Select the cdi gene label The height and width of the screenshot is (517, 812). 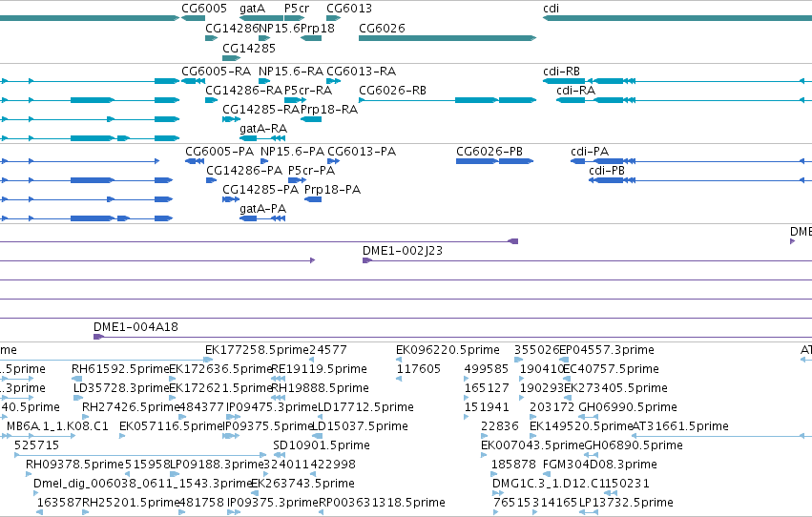click(x=551, y=9)
